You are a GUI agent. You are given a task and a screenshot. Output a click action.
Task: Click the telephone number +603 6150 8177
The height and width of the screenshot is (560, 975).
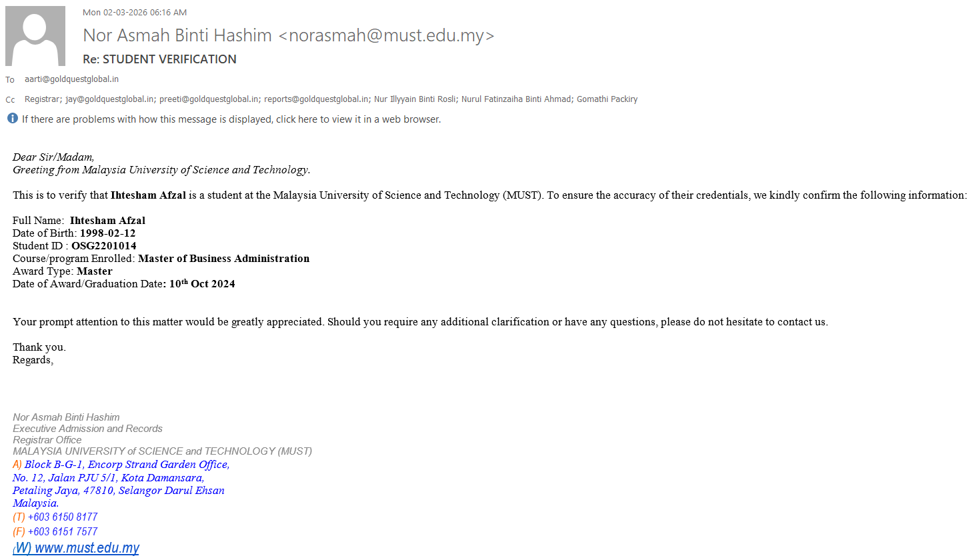point(63,517)
